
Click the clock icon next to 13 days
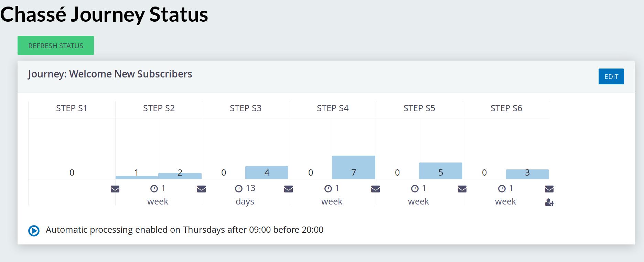point(239,189)
